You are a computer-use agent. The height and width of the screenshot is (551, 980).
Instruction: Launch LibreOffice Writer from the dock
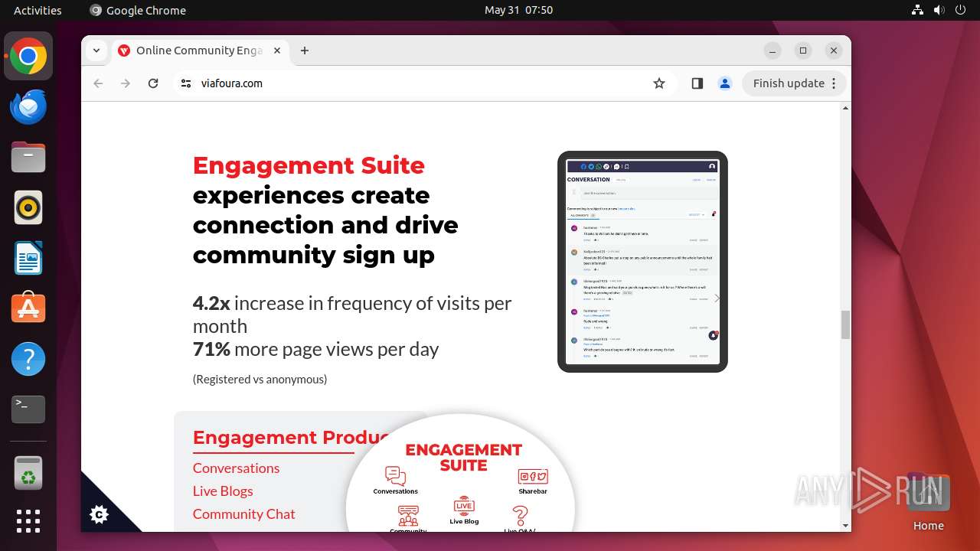click(28, 258)
